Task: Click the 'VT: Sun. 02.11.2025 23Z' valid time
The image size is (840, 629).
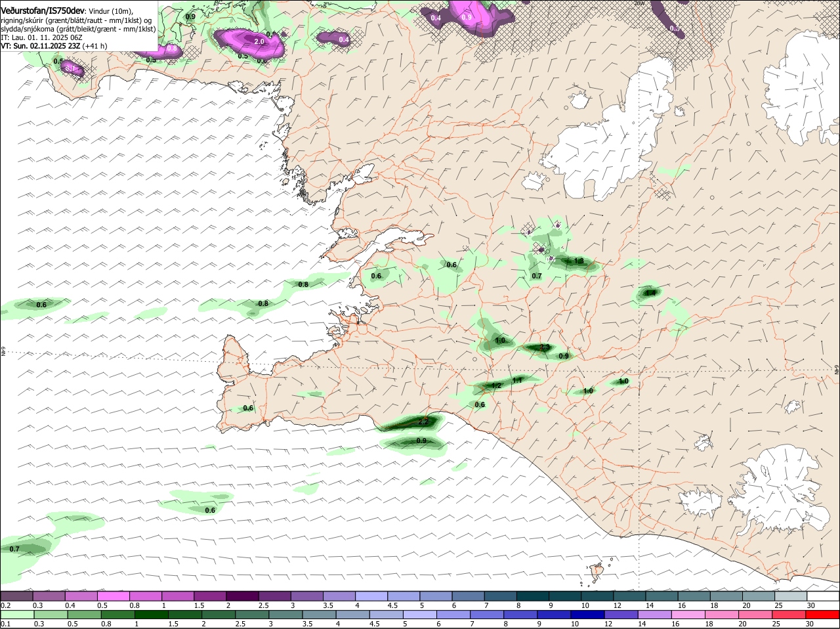Action: (41, 46)
